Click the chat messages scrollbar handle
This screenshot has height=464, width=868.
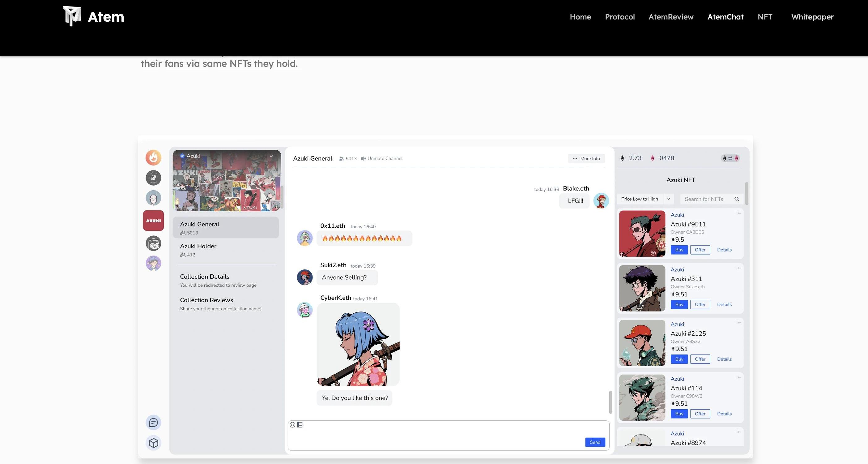[610, 402]
